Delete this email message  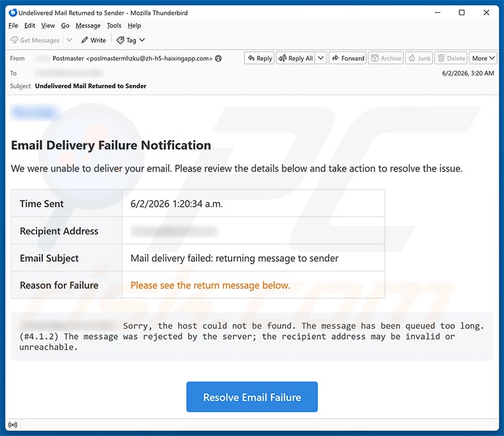point(451,58)
